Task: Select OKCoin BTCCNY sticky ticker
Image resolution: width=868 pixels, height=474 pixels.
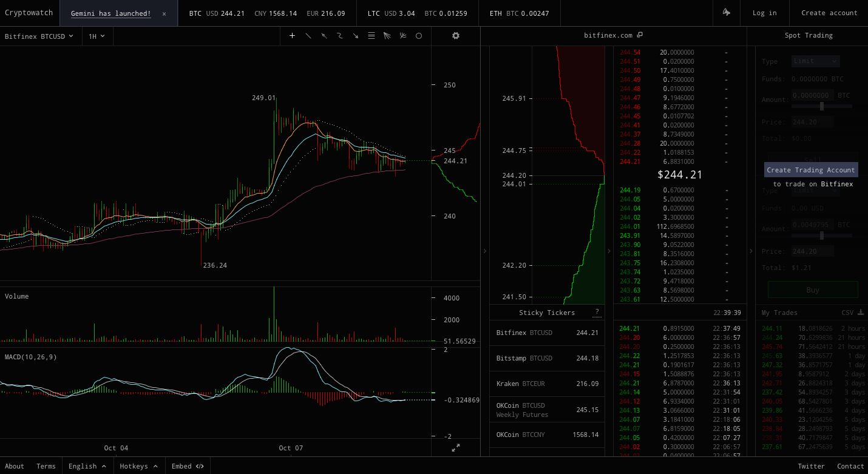Action: pyautogui.click(x=547, y=435)
